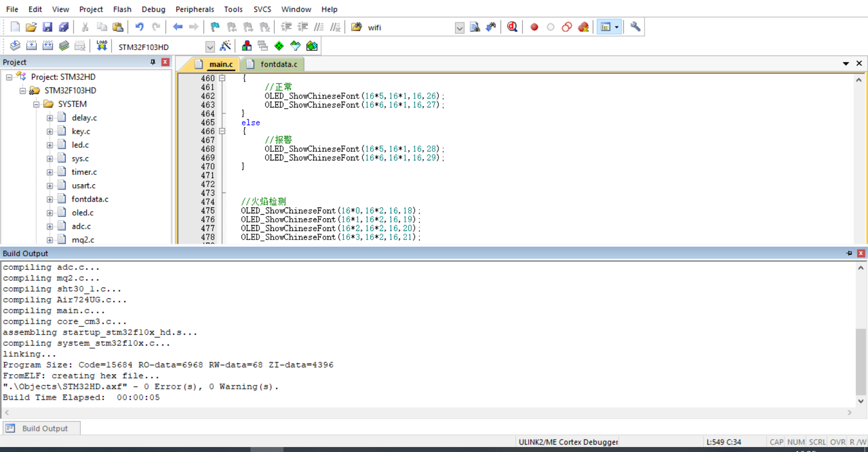Viewport: 868px width, 452px height.
Task: Start the debug session with magnifier icon
Action: (x=512, y=27)
